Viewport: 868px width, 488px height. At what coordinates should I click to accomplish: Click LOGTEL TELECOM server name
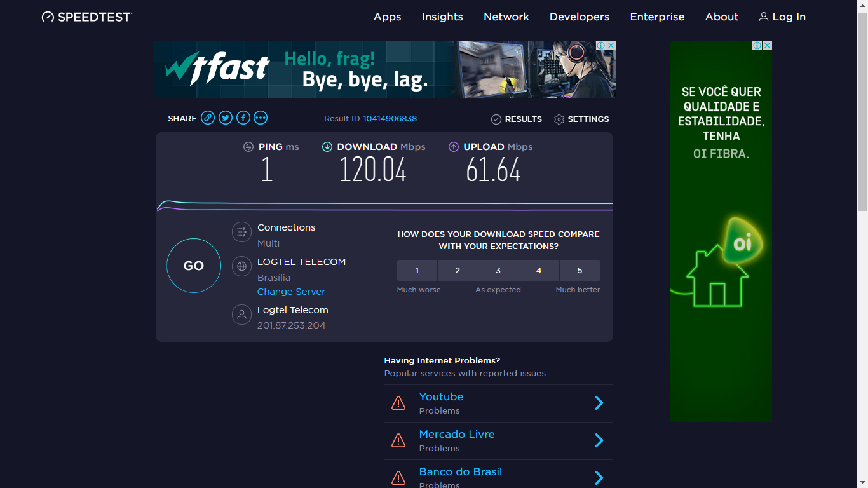pos(302,262)
